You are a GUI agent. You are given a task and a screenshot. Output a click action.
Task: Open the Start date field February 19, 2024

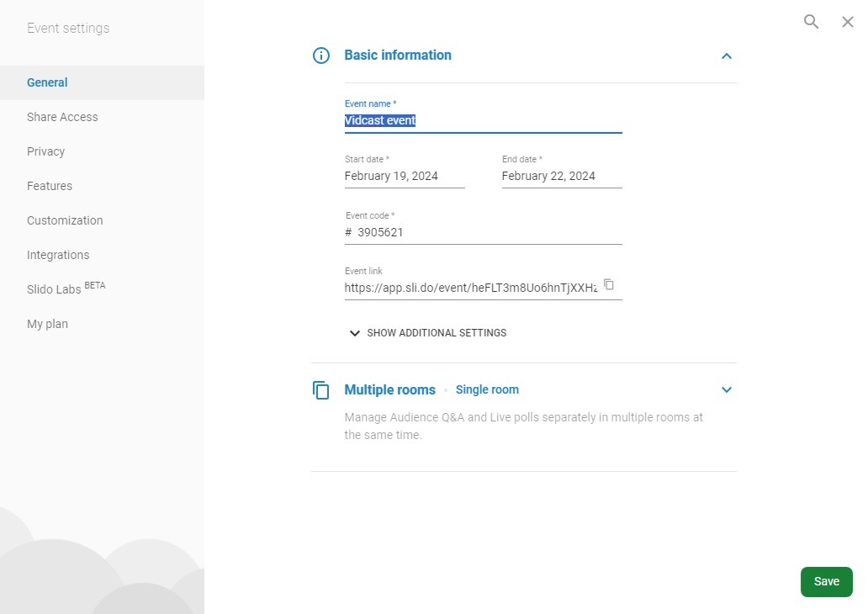click(x=405, y=176)
